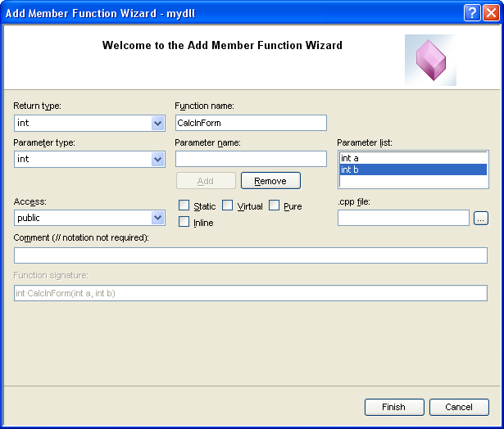Open the Return type dropdown

tap(157, 124)
